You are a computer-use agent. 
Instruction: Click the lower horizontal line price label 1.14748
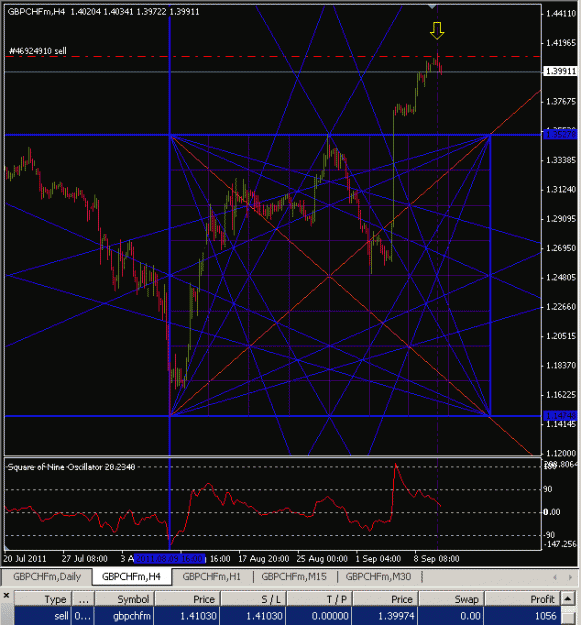(x=560, y=416)
